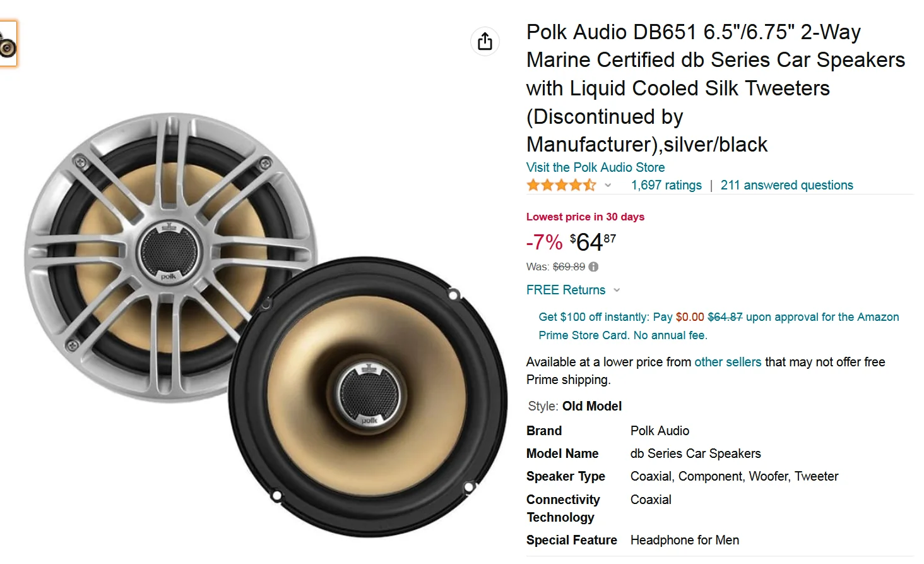Select the speaker thumbnail image
Screen dimensions: 924x564
[8, 44]
